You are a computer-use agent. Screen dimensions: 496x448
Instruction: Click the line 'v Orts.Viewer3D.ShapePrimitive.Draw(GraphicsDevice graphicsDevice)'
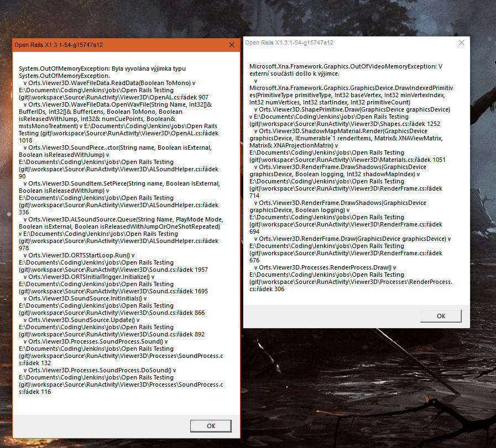pyautogui.click(x=352, y=109)
